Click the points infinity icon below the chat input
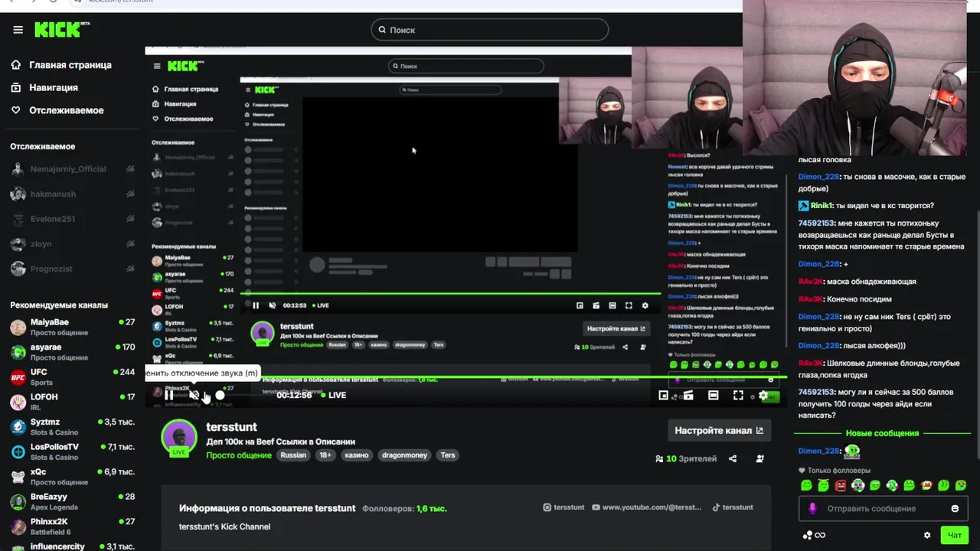This screenshot has width=980, height=551. [x=814, y=535]
